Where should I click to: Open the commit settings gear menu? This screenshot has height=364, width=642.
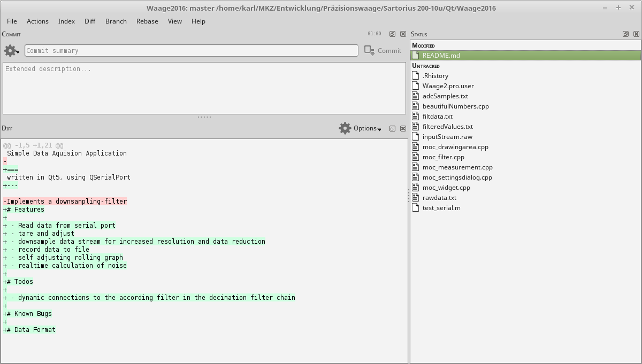coord(11,50)
